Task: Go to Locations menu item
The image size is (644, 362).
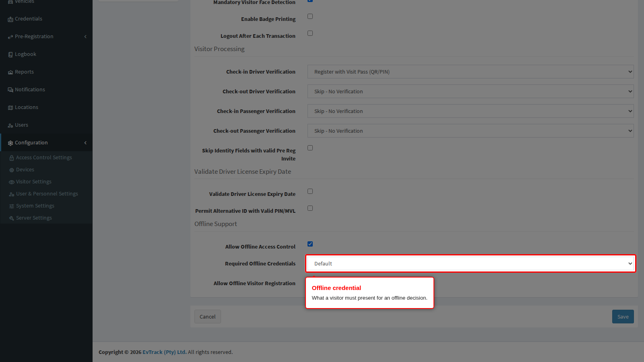Action: tap(46, 107)
